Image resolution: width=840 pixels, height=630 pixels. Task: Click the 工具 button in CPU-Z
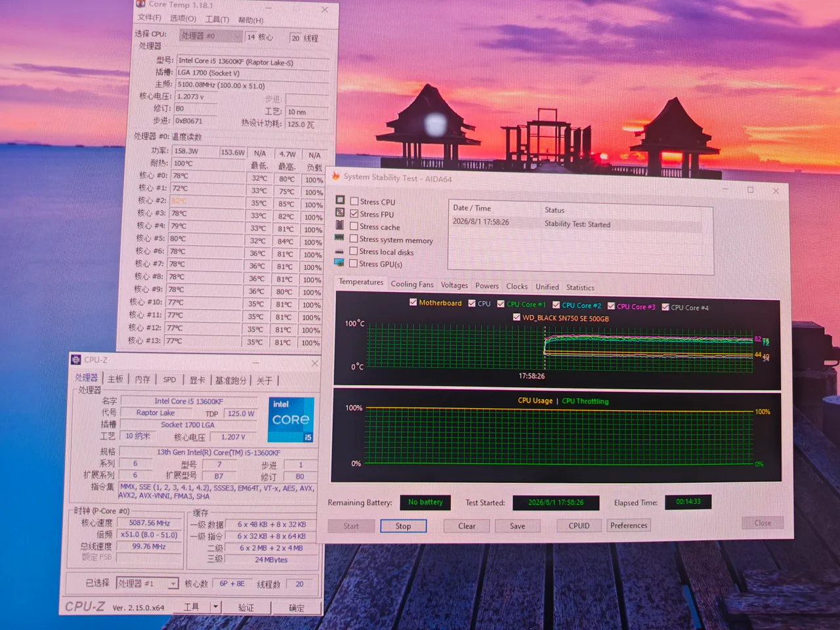pyautogui.click(x=191, y=607)
